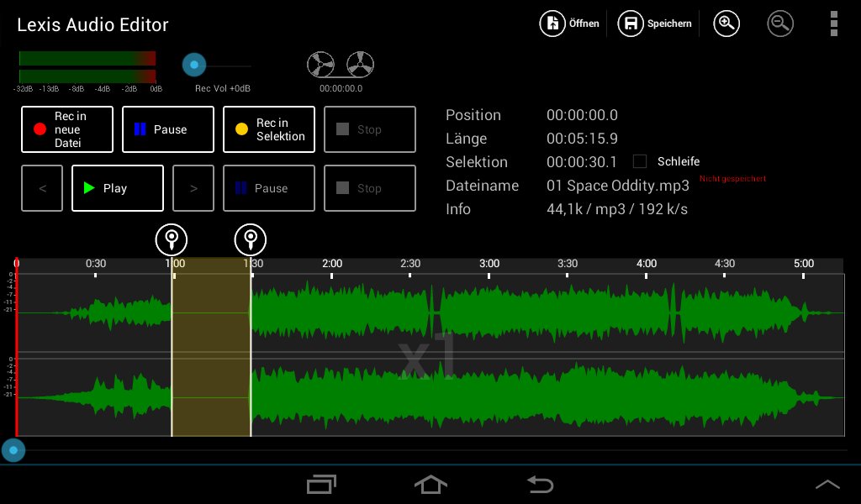Start Rec in neue Datei recording

[66, 129]
